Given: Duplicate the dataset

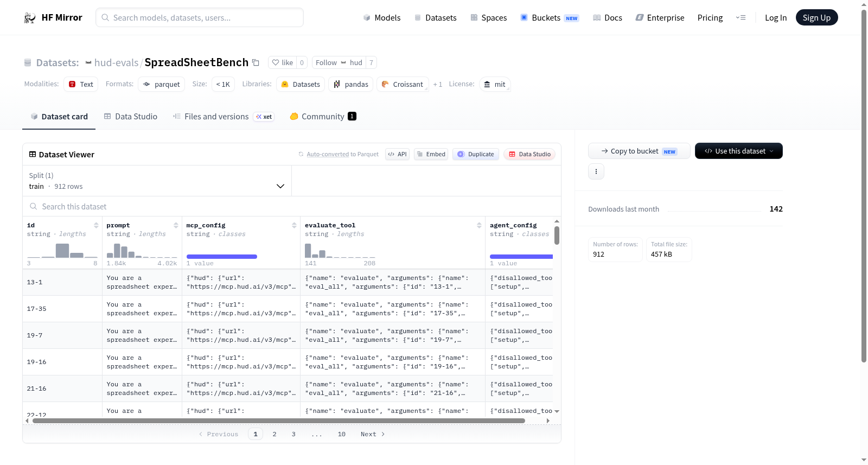Looking at the screenshot, I should click(x=476, y=154).
